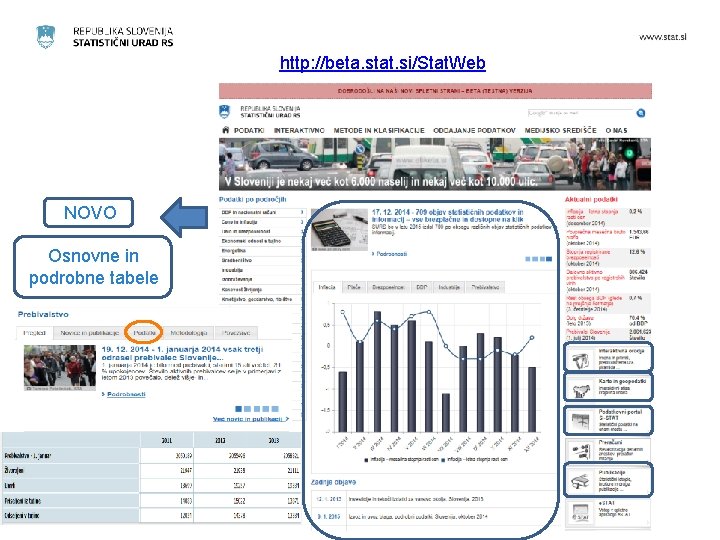This screenshot has width=720, height=540.
Task: Expand Cene in inflacija category
Action: tap(262, 222)
